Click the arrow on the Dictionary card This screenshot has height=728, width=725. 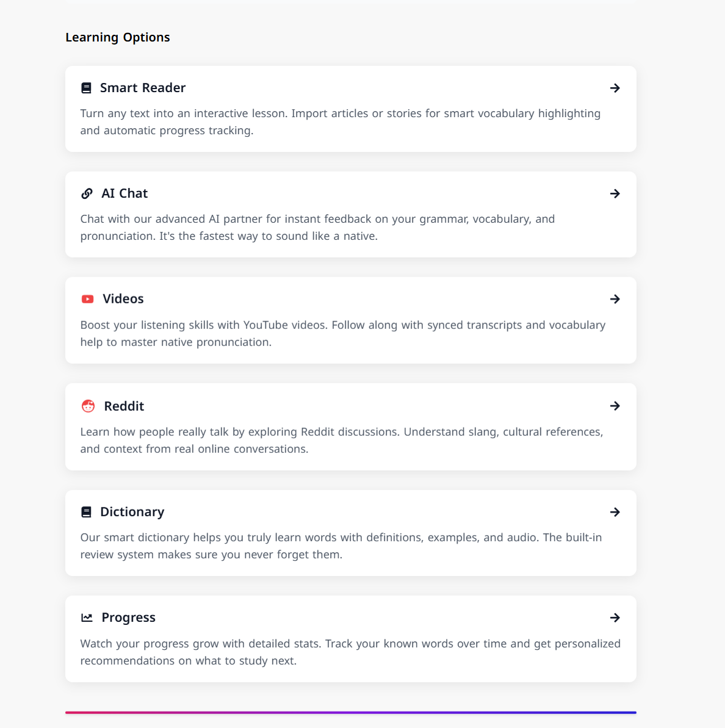point(615,512)
